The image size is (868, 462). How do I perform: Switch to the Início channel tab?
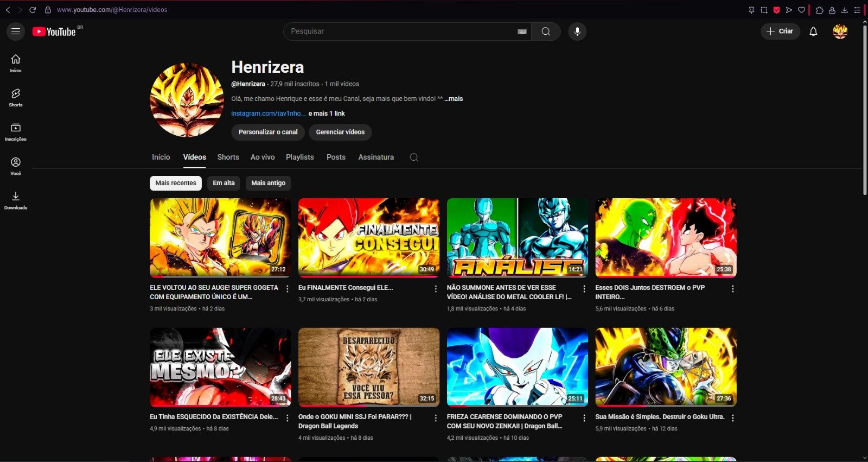click(x=161, y=157)
